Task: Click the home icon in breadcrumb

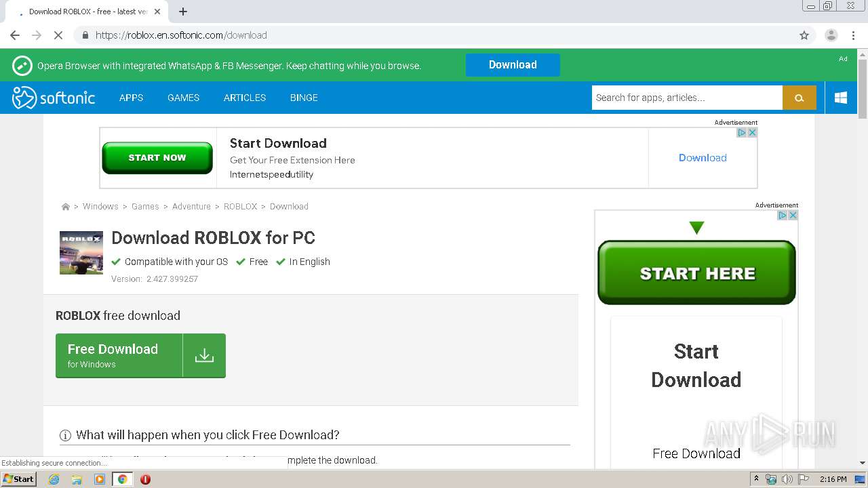Action: click(x=65, y=207)
